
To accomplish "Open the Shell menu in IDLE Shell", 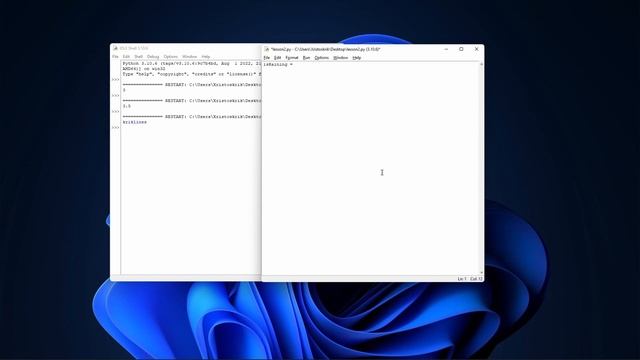I will 139,57.
